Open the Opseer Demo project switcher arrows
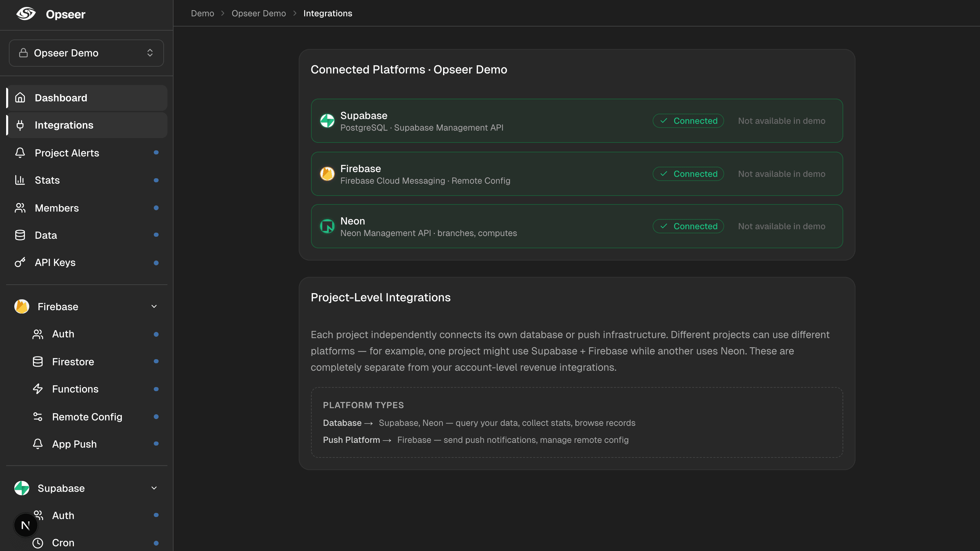The height and width of the screenshot is (551, 980). pyautogui.click(x=150, y=53)
